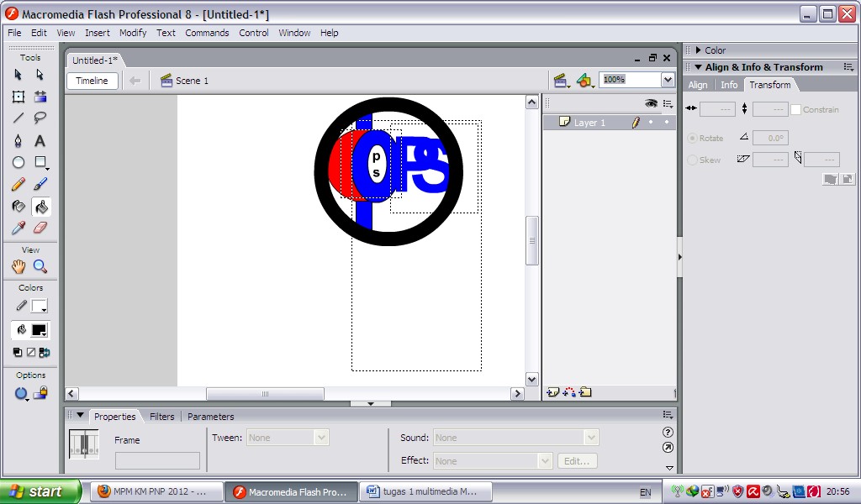Open the fill color swatch
This screenshot has width=861, height=504.
click(x=39, y=329)
